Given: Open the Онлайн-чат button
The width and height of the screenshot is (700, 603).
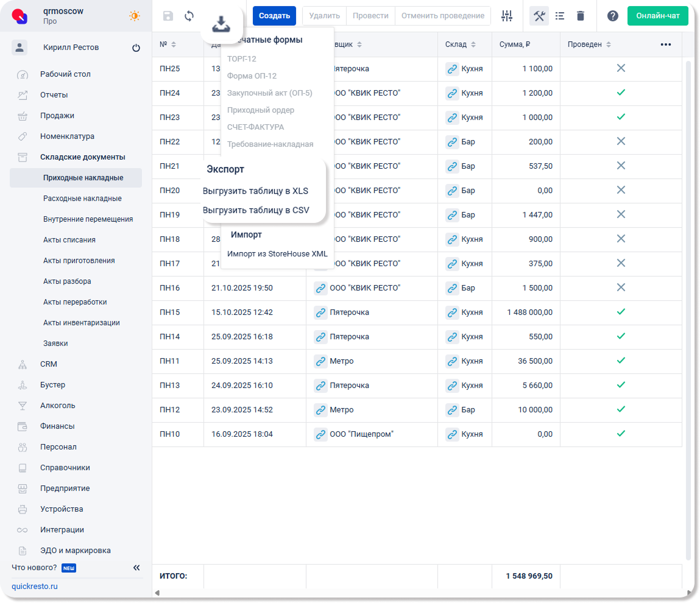Looking at the screenshot, I should coord(657,16).
